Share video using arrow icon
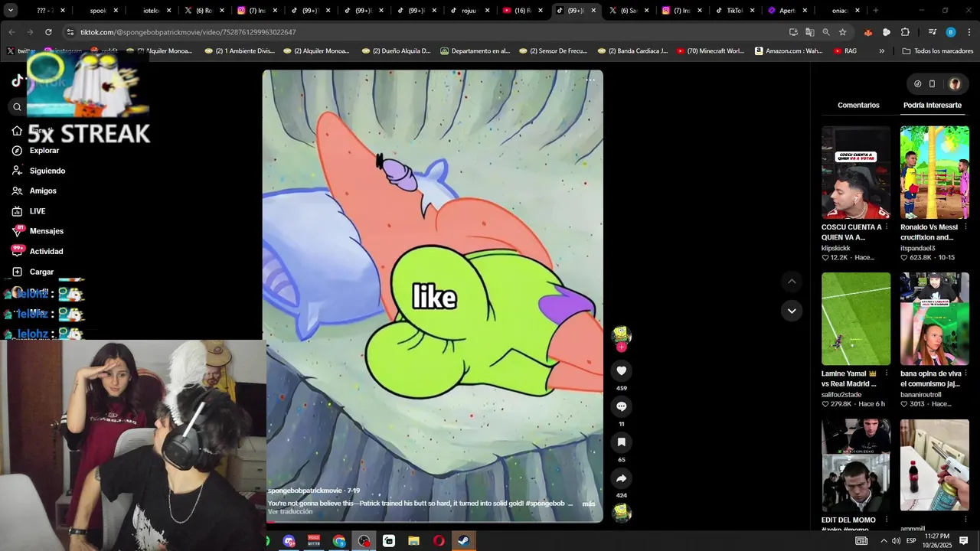 pos(621,478)
